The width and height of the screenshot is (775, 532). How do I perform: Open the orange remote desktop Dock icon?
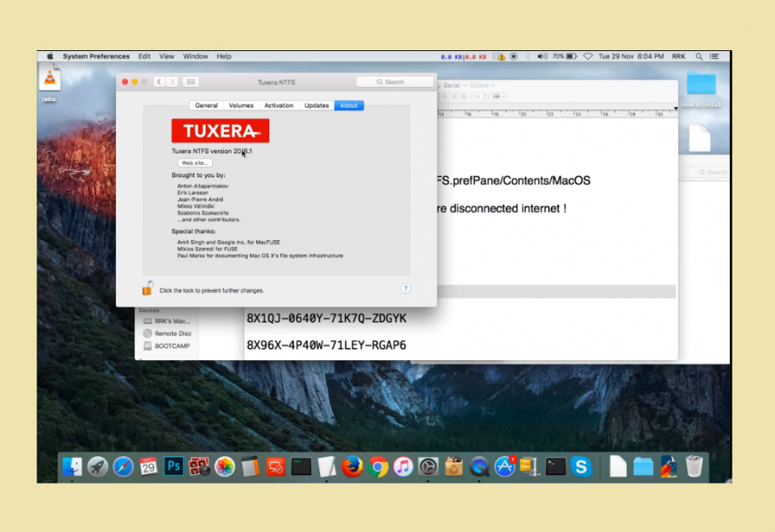(275, 466)
